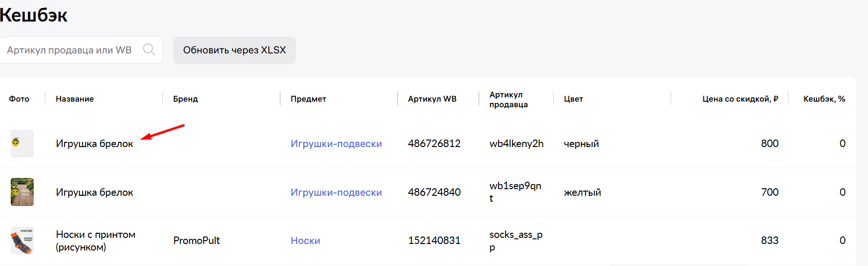
Task: Click the Цена со скидкой column header
Action: coord(740,99)
